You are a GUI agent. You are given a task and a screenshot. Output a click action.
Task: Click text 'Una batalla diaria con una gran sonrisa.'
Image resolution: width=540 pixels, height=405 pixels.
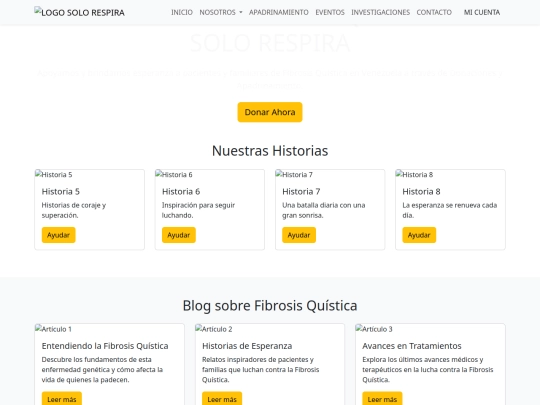point(324,210)
